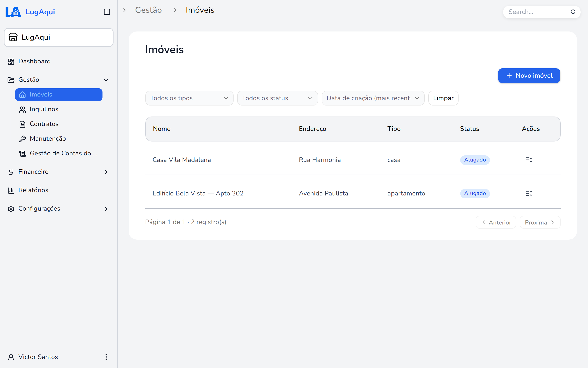Expand the Configurações section chevron
588x368 pixels.
click(x=106, y=209)
